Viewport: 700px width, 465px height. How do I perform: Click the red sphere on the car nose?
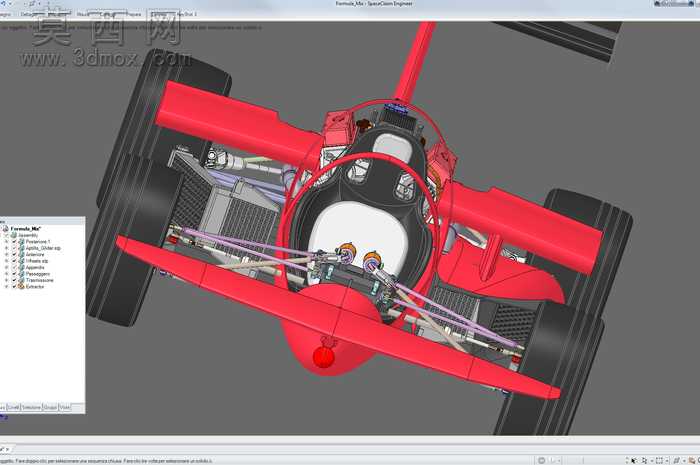pyautogui.click(x=324, y=357)
